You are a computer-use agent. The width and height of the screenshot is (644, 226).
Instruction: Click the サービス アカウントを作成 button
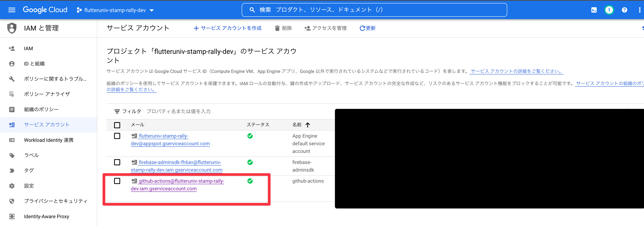pos(228,28)
